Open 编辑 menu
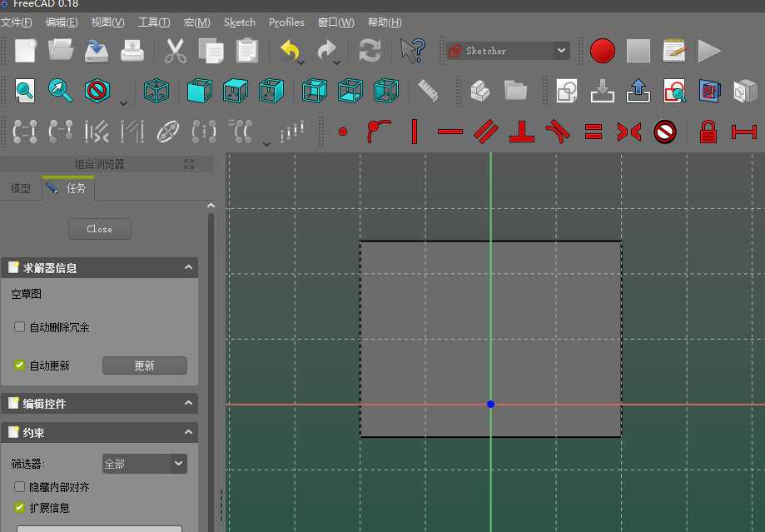This screenshot has width=765, height=532. tap(62, 22)
